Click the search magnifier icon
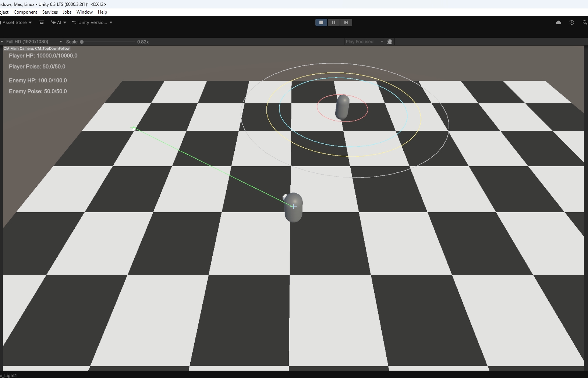The height and width of the screenshot is (378, 588). 584,22
